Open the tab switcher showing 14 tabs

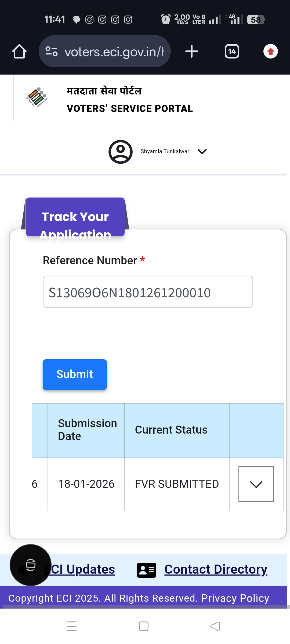click(232, 51)
